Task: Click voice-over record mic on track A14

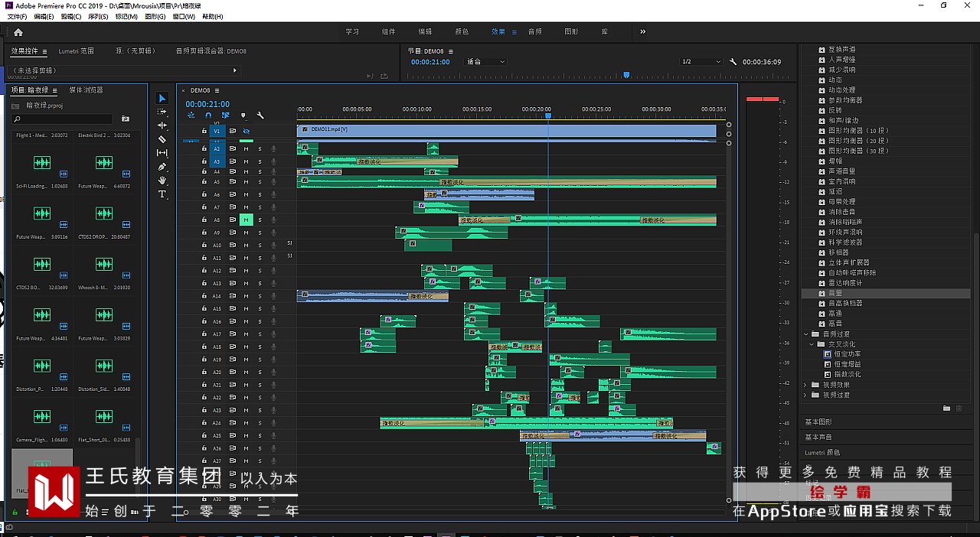Action: (x=273, y=296)
